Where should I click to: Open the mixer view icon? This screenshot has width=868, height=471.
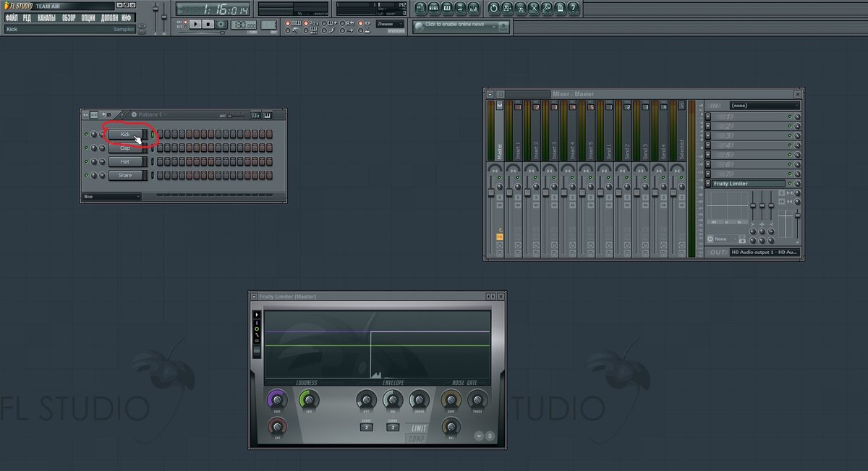(x=474, y=8)
